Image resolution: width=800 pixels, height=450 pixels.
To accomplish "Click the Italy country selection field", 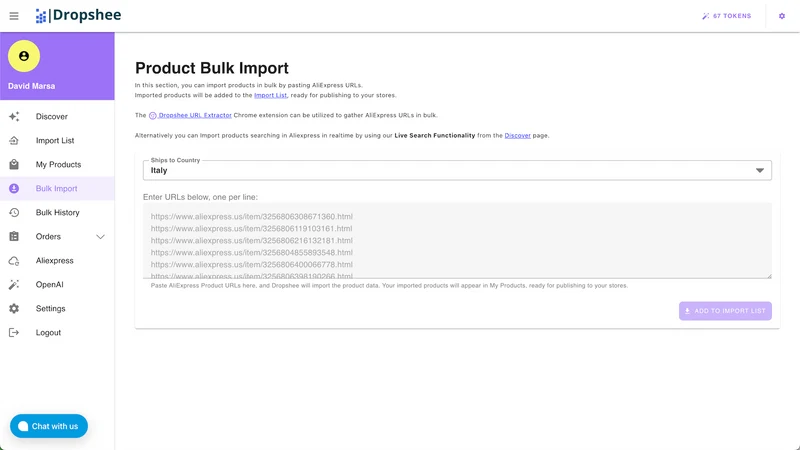I will pos(457,170).
